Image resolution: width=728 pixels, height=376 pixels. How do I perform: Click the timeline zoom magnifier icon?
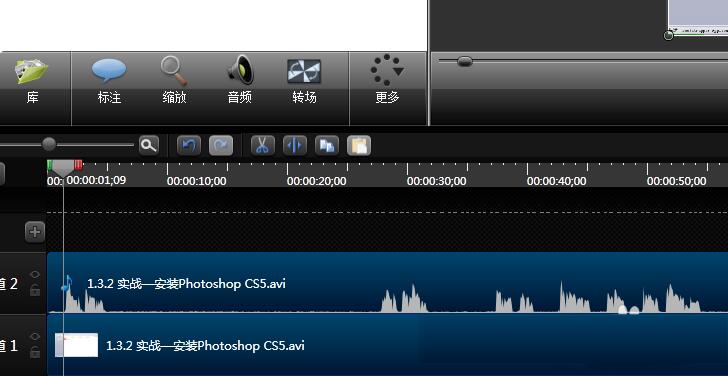[149, 145]
